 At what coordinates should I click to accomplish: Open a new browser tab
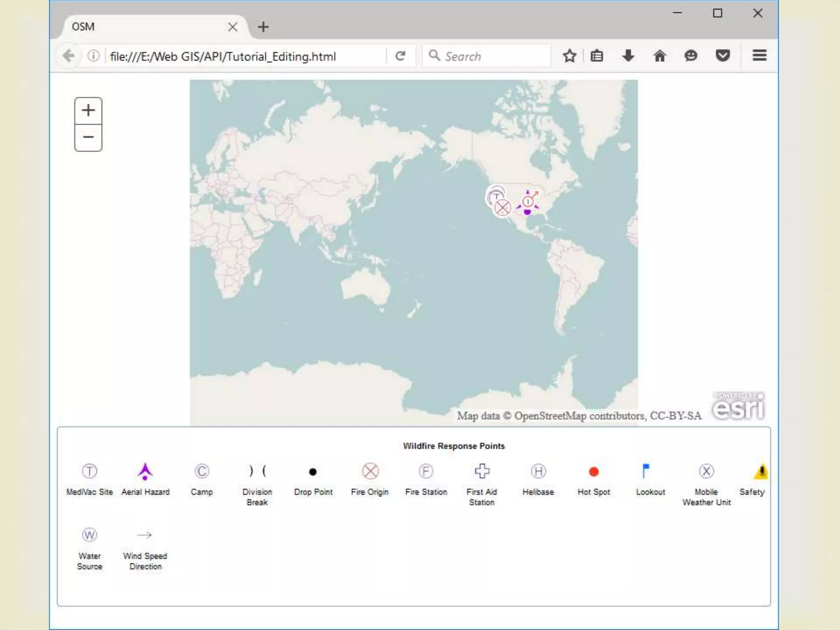(x=263, y=27)
